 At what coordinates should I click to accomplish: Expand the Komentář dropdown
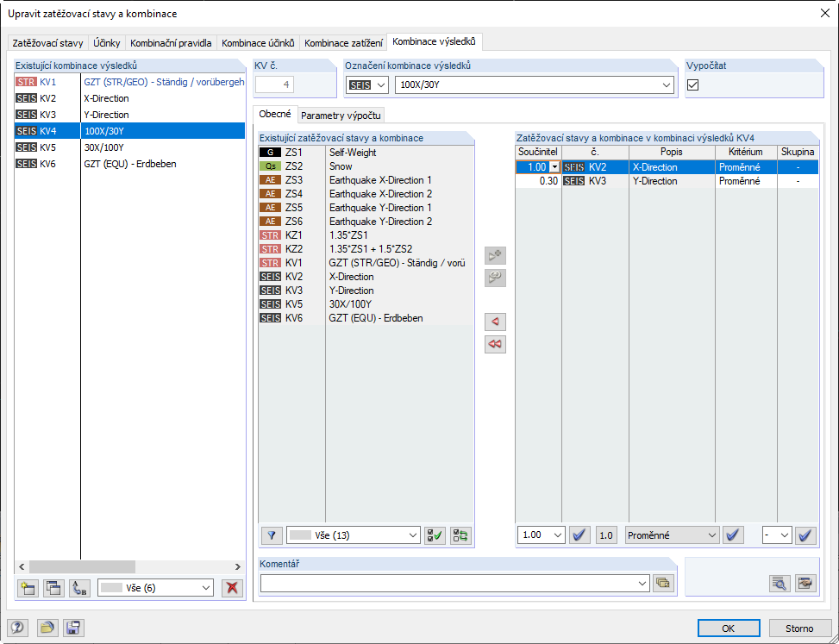[x=643, y=584]
